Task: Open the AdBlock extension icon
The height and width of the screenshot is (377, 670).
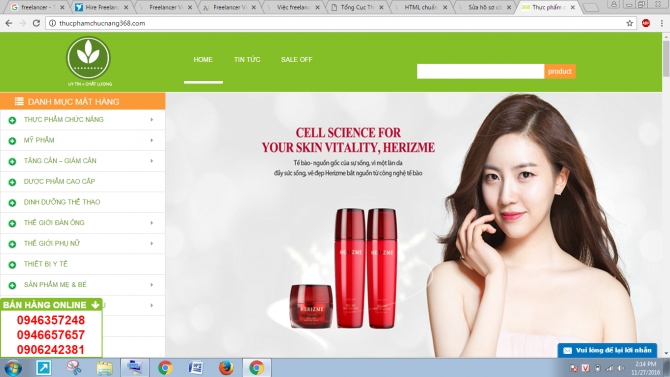Action: [646, 23]
